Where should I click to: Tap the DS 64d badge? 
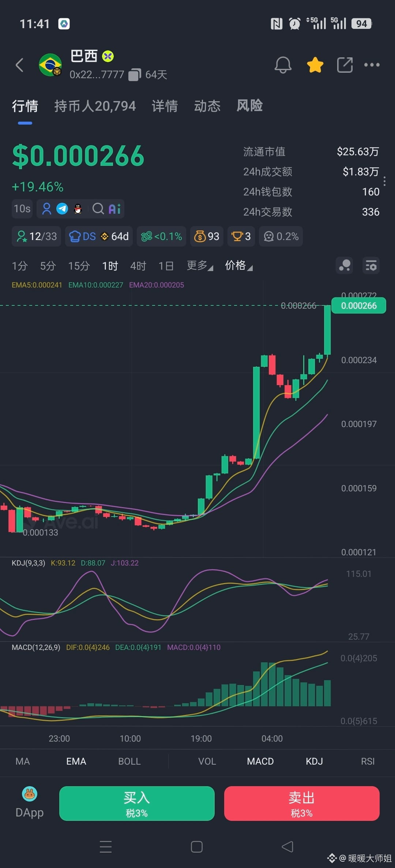point(99,236)
